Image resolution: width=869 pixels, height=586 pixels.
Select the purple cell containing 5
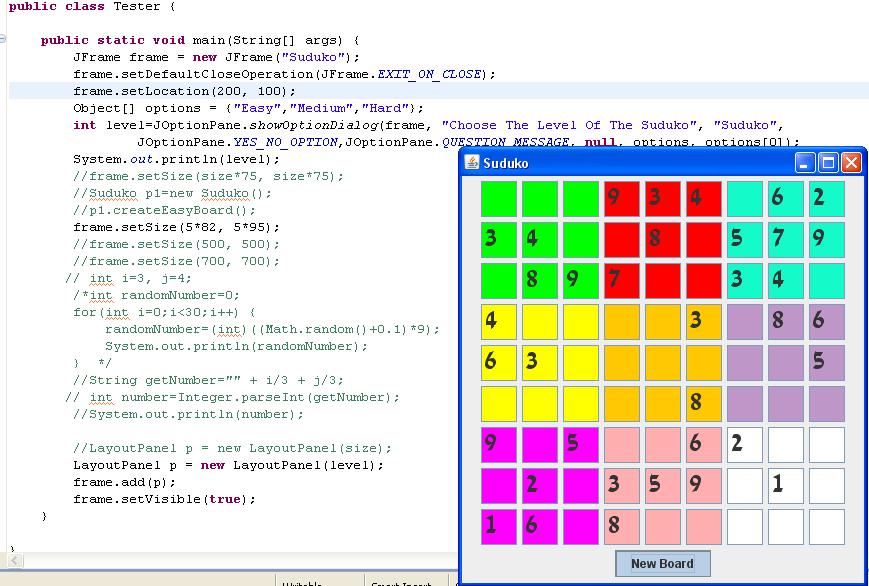coord(826,362)
